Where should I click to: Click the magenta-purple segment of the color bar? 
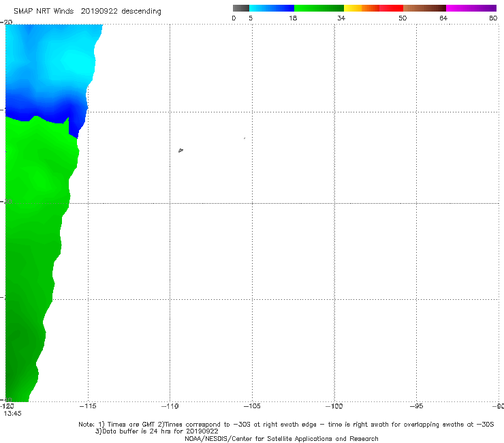[x=471, y=8]
